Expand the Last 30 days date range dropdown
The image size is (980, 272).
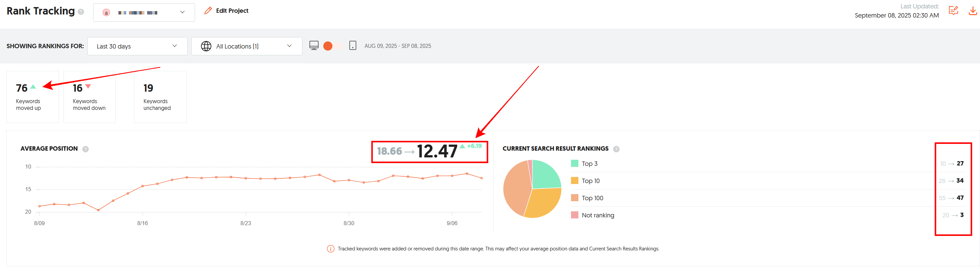tap(137, 47)
